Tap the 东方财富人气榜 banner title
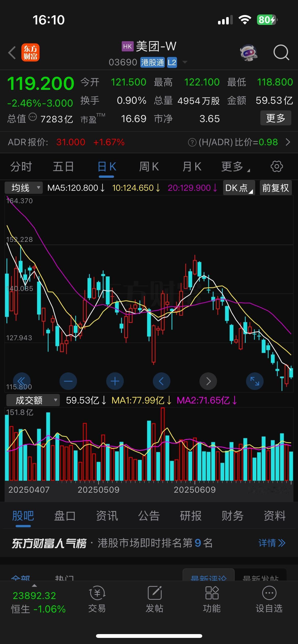Viewport: 298px width, 644px height. point(49,544)
